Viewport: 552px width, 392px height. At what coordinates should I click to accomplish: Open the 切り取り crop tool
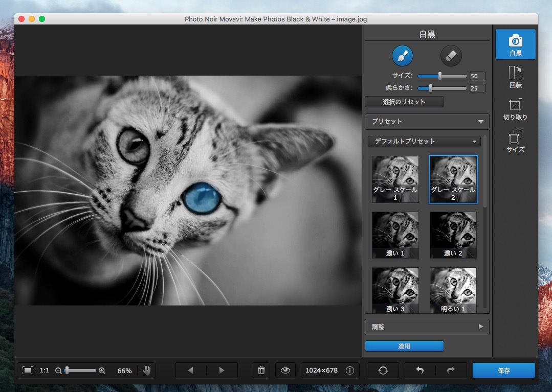pos(515,108)
